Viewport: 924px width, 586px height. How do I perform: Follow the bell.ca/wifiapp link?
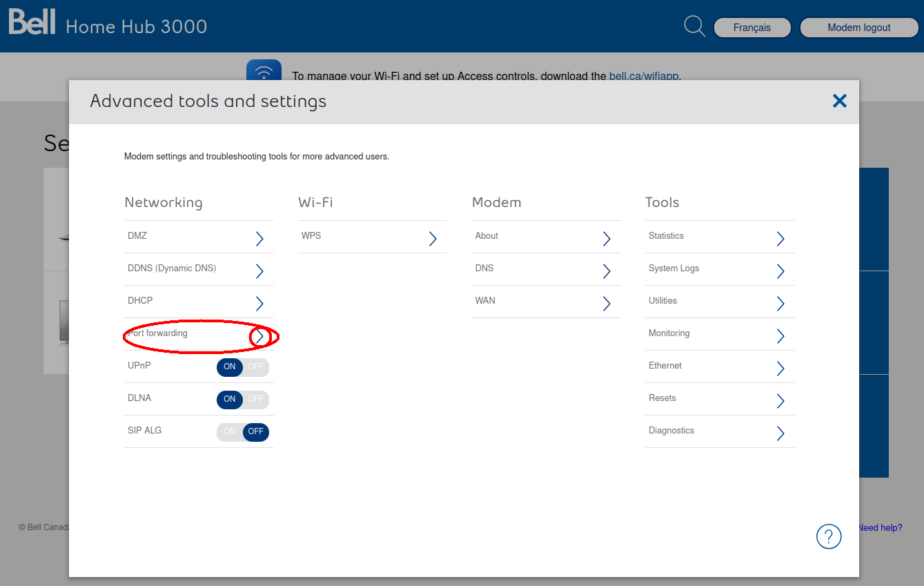(x=644, y=76)
